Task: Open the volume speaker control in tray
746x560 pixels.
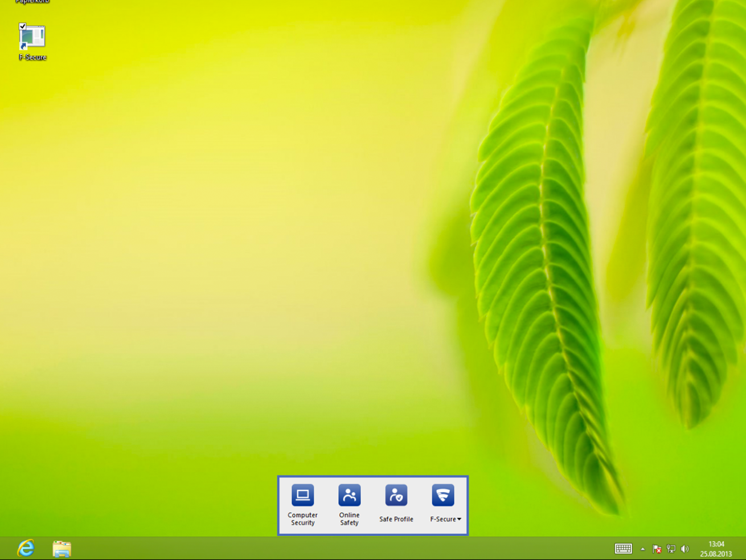Action: [684, 549]
